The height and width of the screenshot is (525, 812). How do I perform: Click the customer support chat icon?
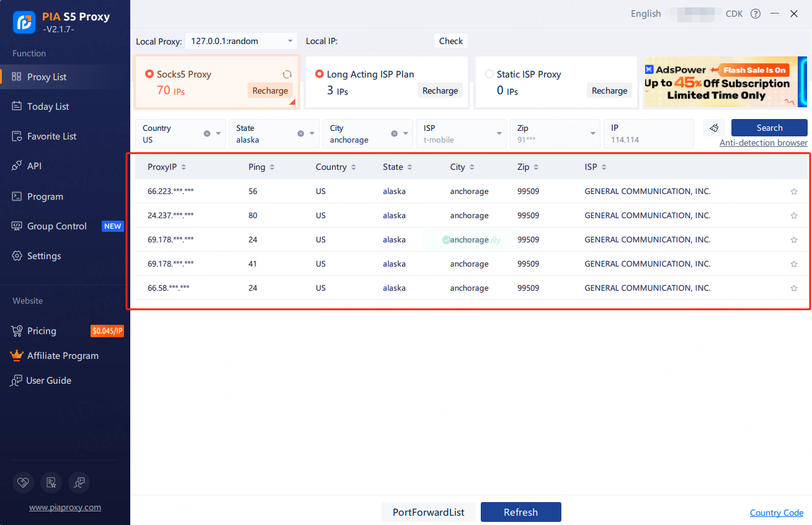(x=79, y=482)
